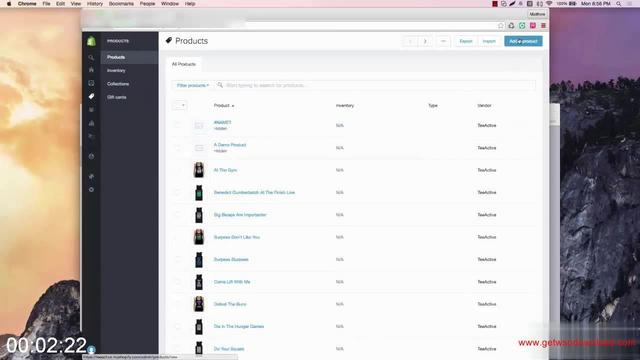This screenshot has width=640, height=360.
Task: Go to next page arrow button
Action: [425, 41]
